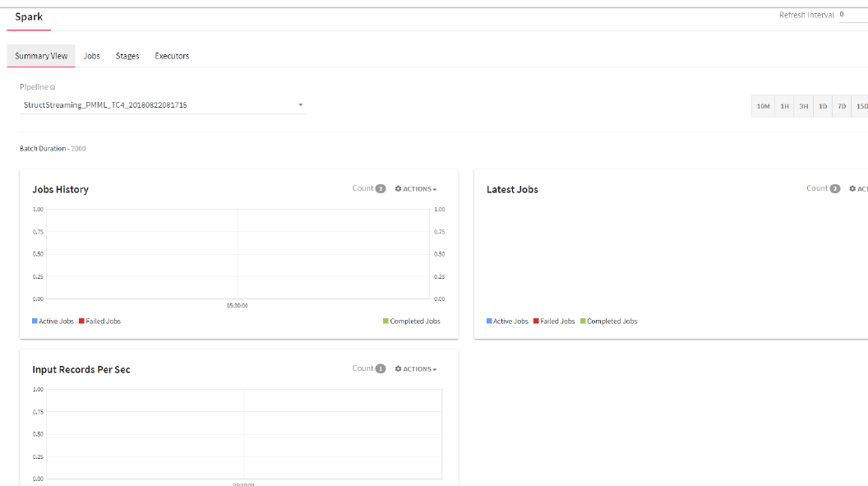868x486 pixels.
Task: Click the Refresh Interval input field
Action: pos(853,15)
